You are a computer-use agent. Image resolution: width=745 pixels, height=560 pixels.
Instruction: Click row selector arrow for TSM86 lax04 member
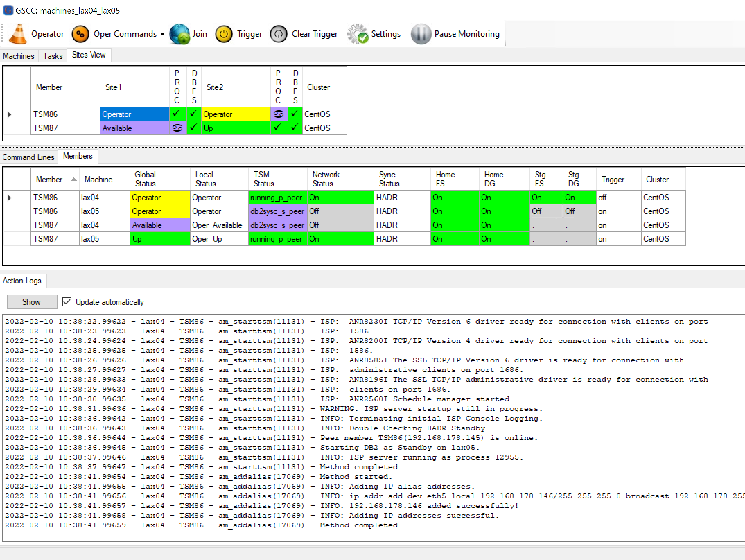point(10,198)
